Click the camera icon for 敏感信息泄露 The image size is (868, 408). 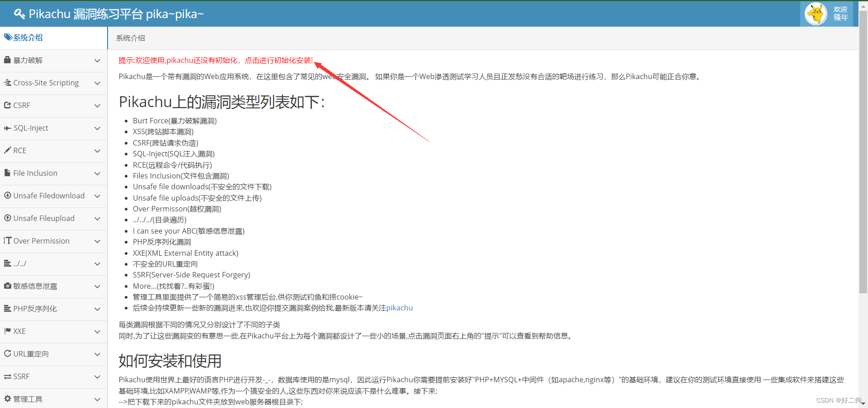7,286
